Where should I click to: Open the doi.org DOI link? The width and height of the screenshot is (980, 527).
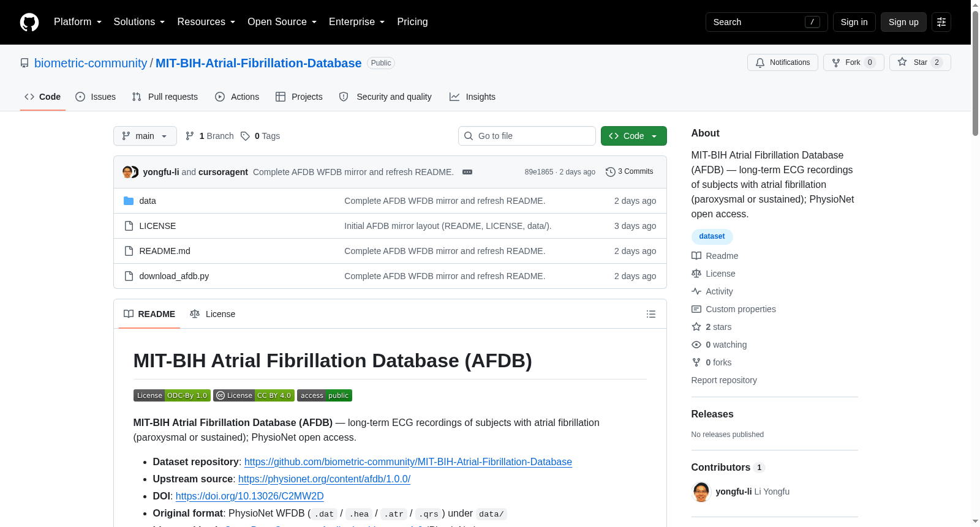[249, 496]
